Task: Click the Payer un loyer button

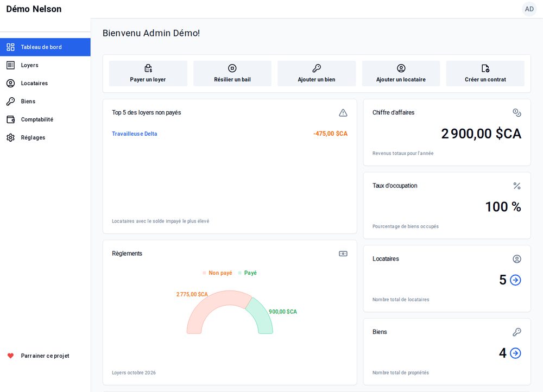Action: click(x=148, y=73)
